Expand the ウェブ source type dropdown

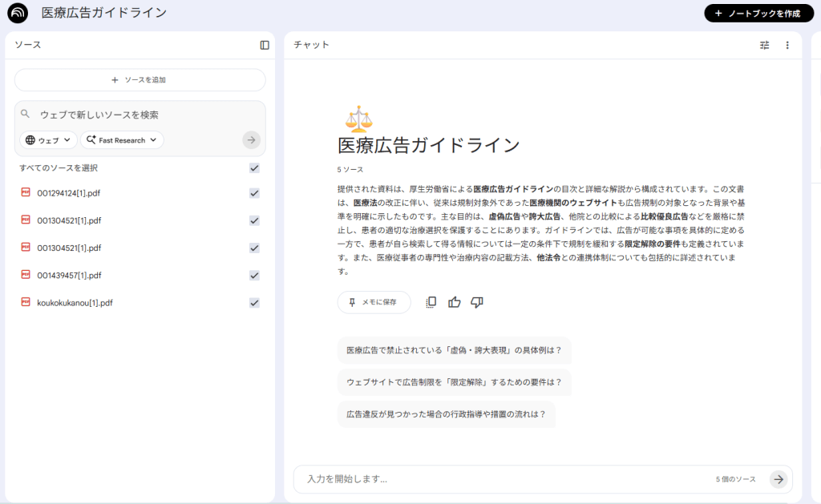pos(49,140)
